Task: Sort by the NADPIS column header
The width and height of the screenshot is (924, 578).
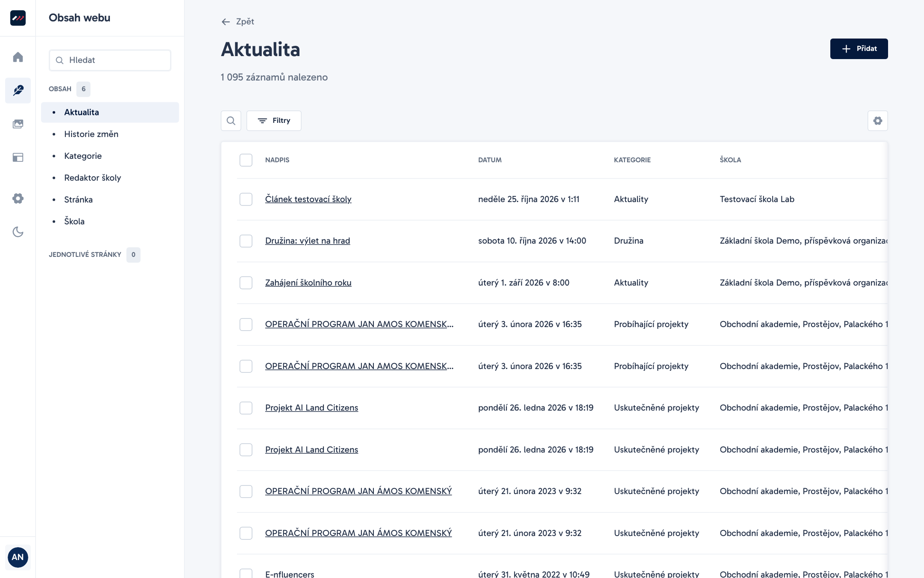Action: (277, 160)
